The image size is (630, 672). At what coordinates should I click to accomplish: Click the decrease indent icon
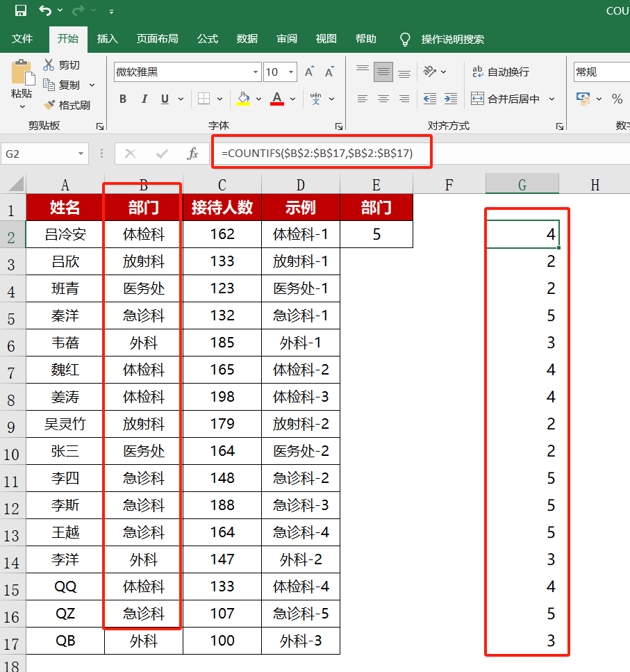[x=429, y=99]
